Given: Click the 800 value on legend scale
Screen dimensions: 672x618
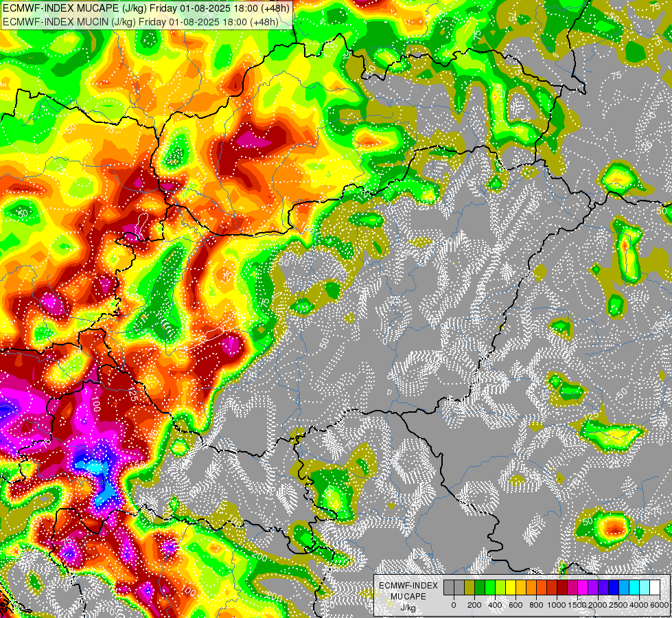Looking at the screenshot, I should [536, 605].
